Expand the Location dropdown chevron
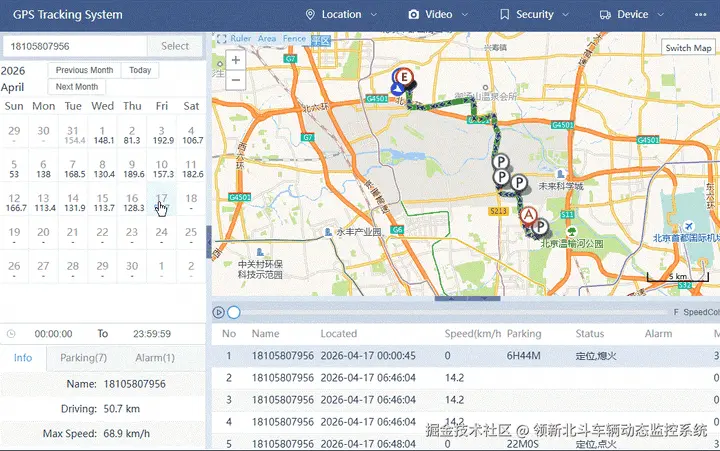The width and height of the screenshot is (720, 451). tap(374, 15)
